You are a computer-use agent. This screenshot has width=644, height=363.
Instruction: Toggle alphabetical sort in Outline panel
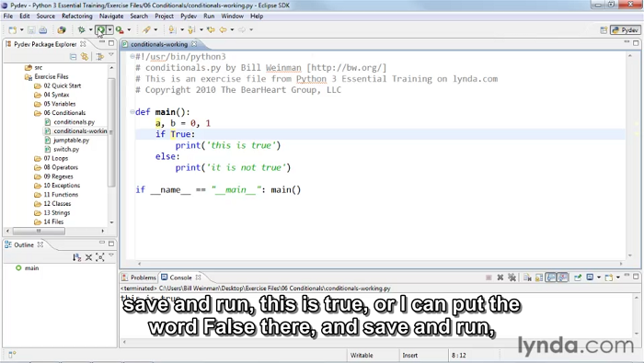[x=76, y=257]
